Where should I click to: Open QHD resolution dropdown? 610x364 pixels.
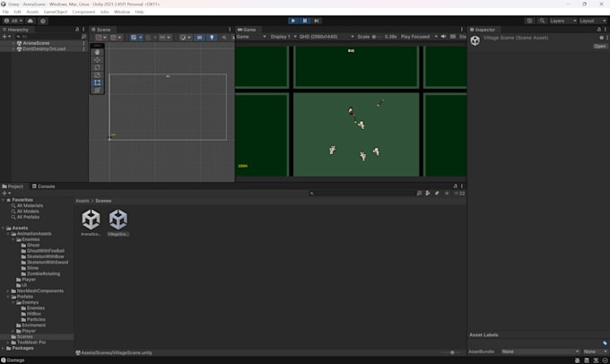click(327, 37)
